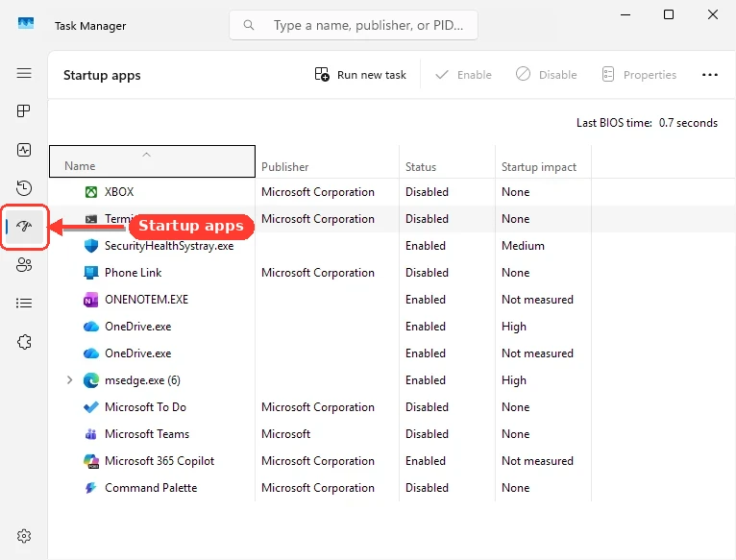This screenshot has width=736, height=560.
Task: Click the Microsoft Teams icon
Action: pyautogui.click(x=91, y=434)
